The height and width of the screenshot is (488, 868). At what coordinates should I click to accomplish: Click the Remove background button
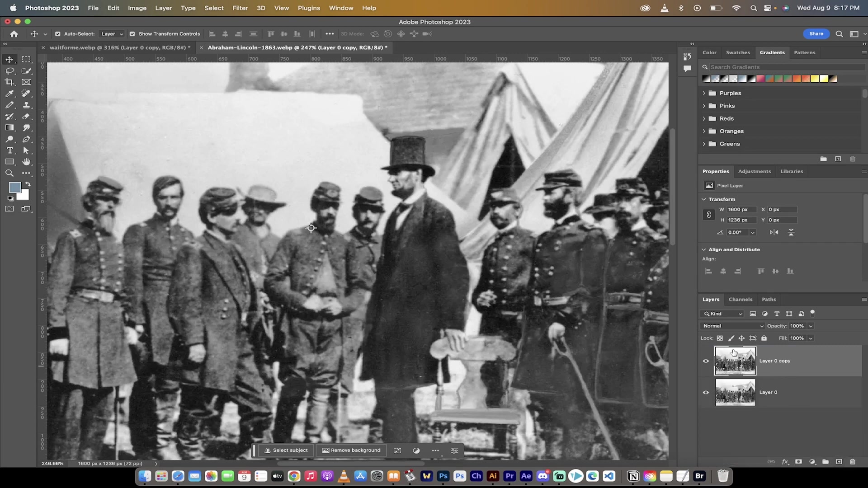pyautogui.click(x=351, y=450)
